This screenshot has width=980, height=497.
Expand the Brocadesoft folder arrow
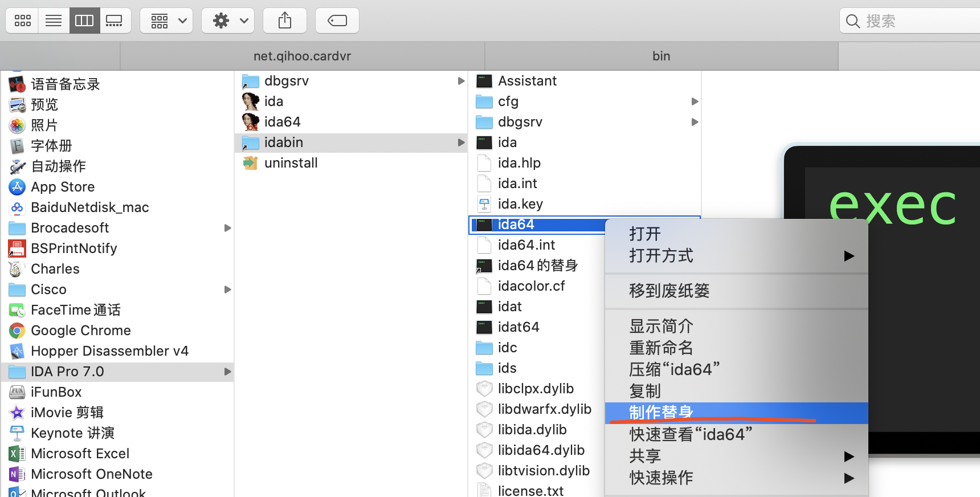227,228
